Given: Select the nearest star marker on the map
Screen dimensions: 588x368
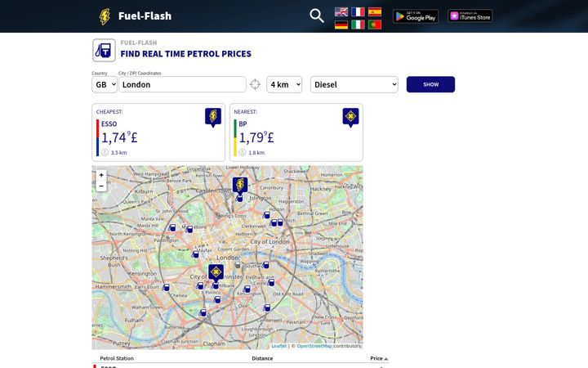Looking at the screenshot, I should tap(216, 272).
